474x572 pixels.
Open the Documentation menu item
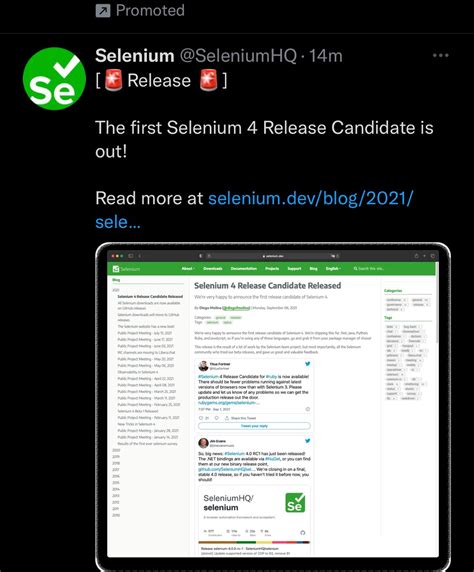tap(244, 268)
